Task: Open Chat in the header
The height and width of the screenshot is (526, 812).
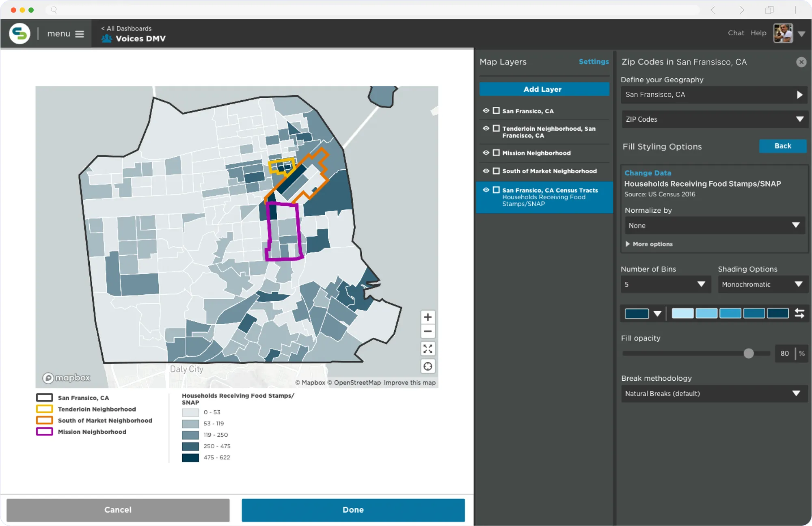Action: click(x=736, y=33)
